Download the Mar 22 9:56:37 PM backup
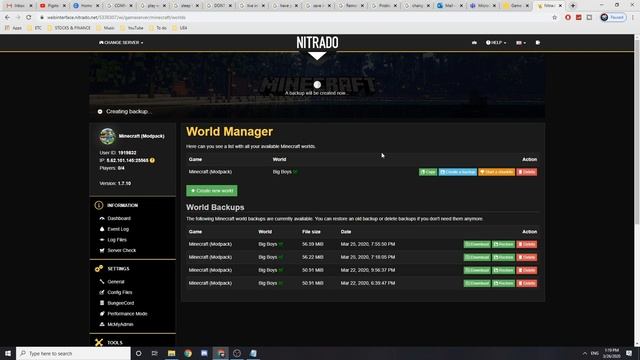The image size is (640, 360). click(x=477, y=270)
